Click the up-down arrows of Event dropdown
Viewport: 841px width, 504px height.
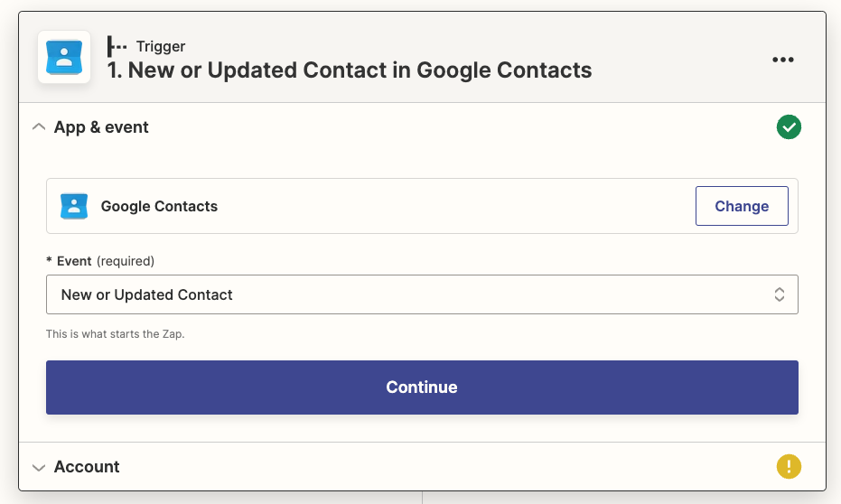pyautogui.click(x=779, y=294)
